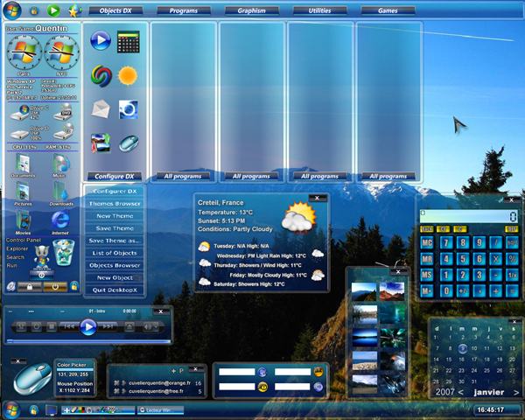
Task: Select List of Objects menu entry
Action: click(x=115, y=253)
